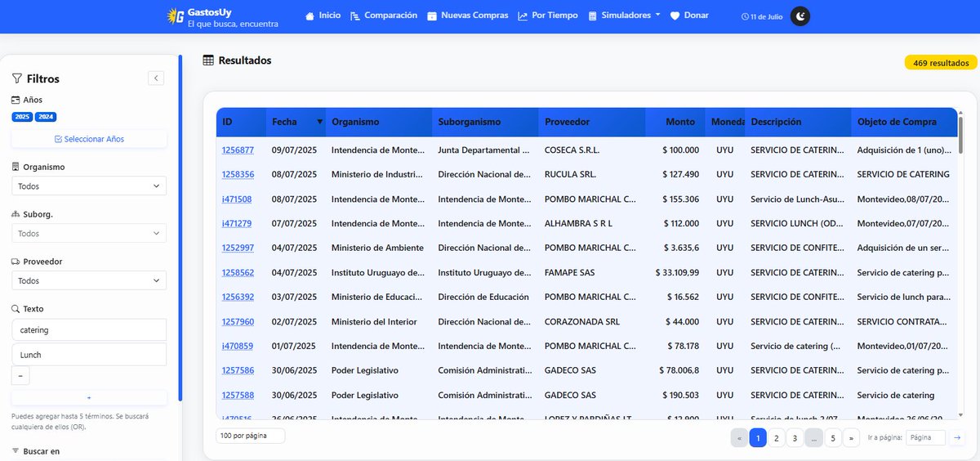Click the 469 resultados badge
The image size is (980, 461).
click(x=941, y=63)
